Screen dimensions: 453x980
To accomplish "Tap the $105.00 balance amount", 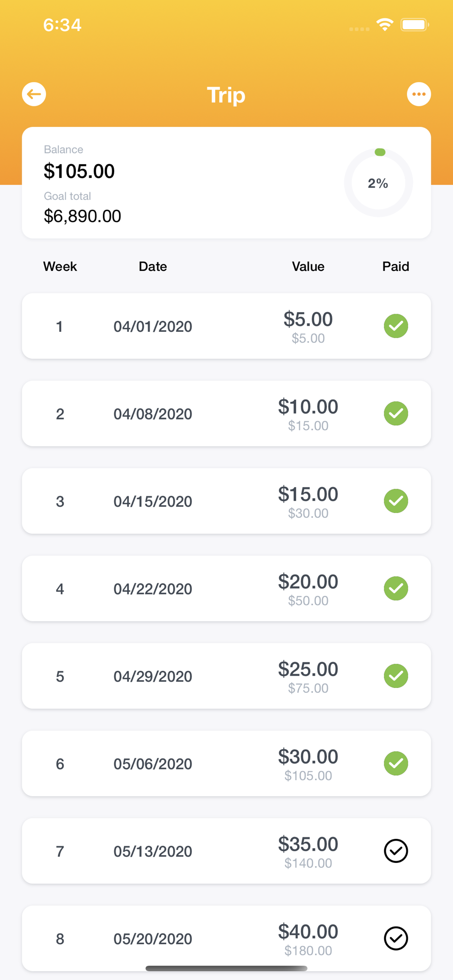I will 79,171.
